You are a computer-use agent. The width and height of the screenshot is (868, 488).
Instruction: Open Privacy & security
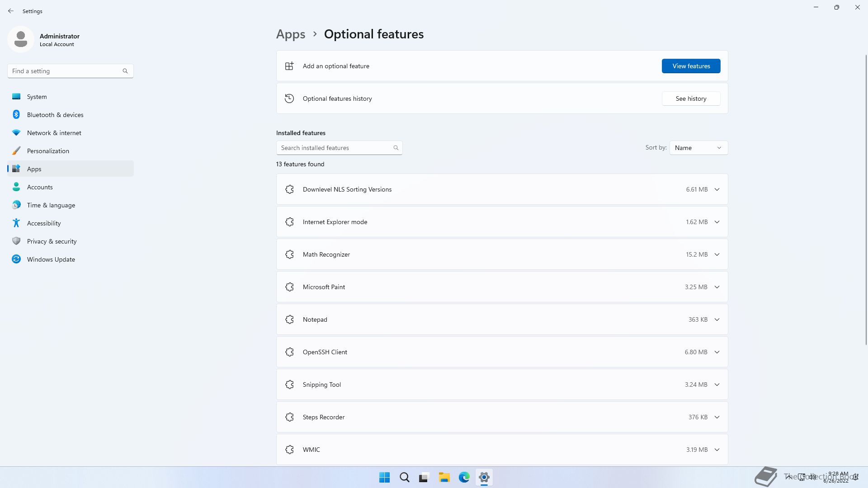[71, 241]
